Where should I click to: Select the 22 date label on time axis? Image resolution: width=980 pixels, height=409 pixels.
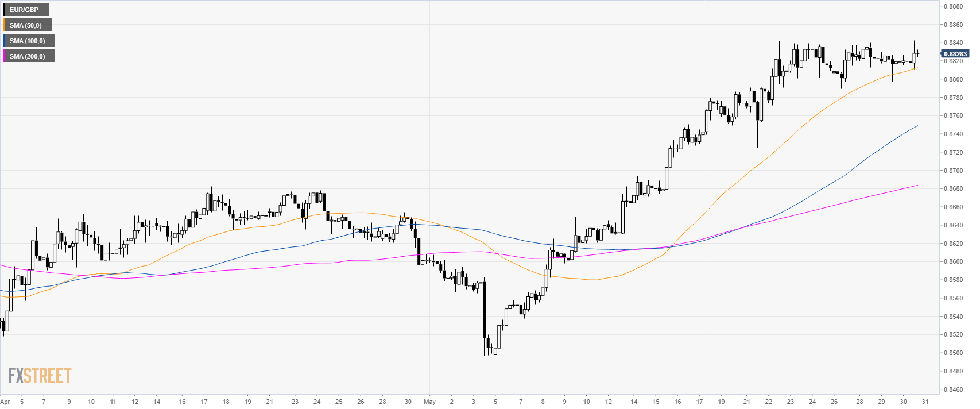coord(769,402)
